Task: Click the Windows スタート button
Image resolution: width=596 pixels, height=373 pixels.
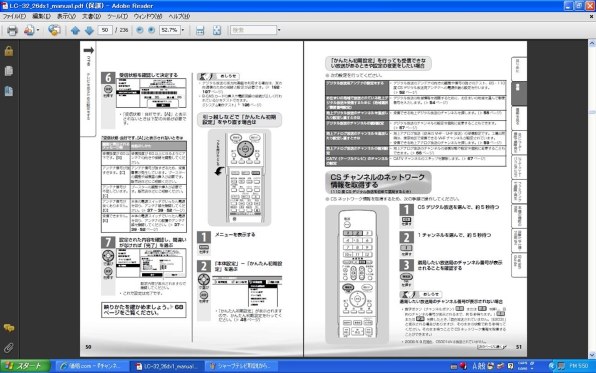Action: (x=26, y=366)
